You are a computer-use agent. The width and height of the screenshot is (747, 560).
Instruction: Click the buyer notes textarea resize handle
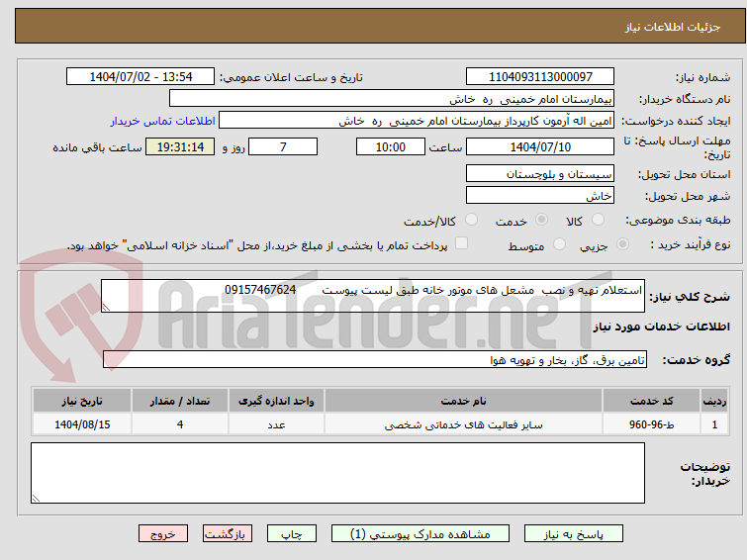click(x=36, y=498)
